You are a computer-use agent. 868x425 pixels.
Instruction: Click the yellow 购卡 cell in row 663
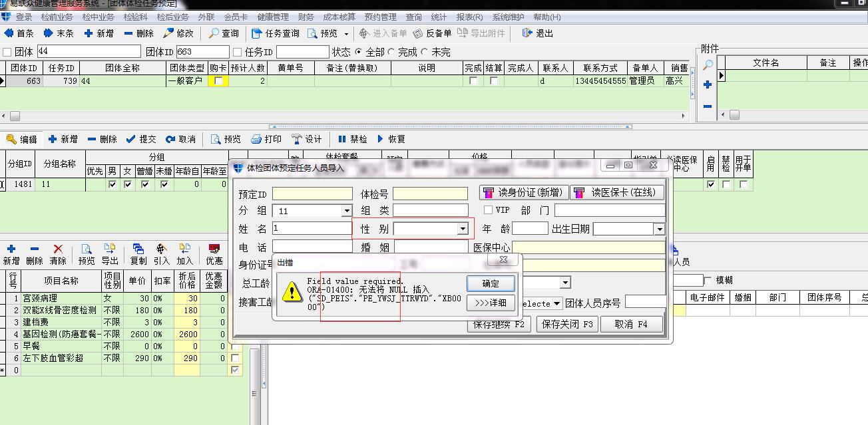pos(218,81)
